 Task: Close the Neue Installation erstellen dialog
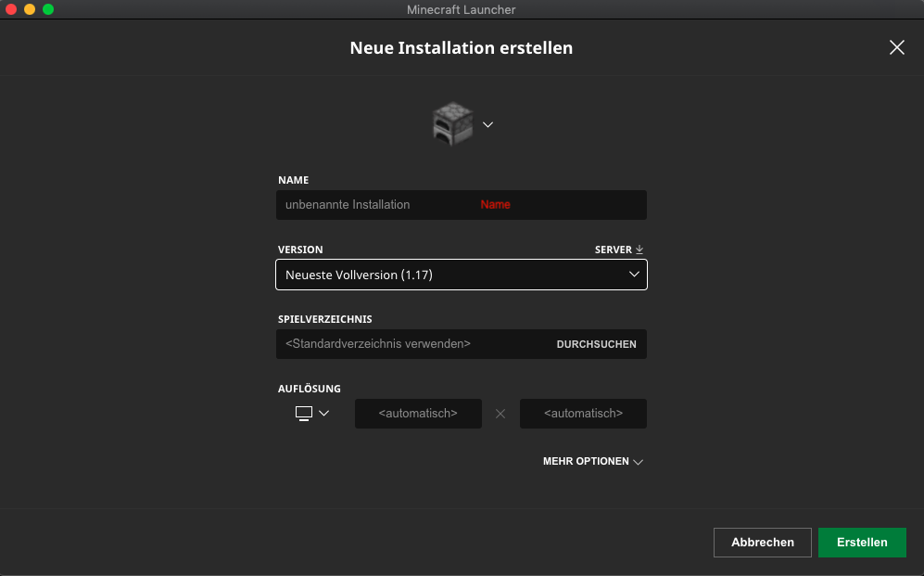coord(897,47)
